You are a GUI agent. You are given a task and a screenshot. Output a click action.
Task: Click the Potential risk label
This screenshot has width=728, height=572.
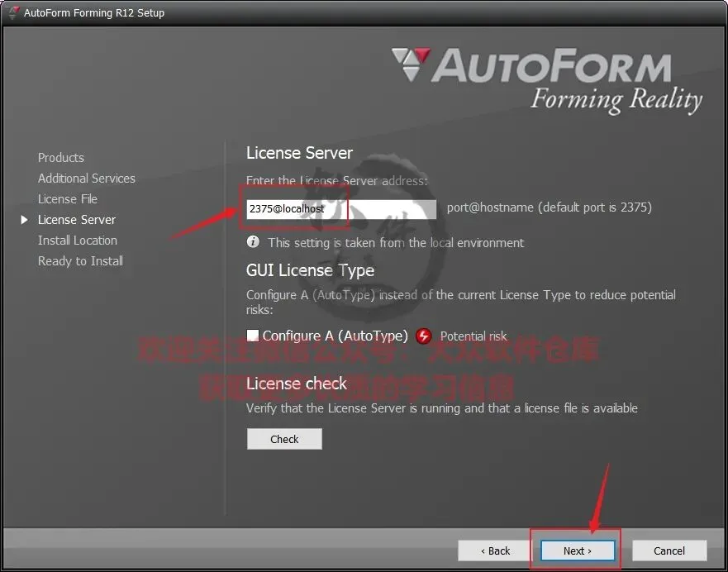pos(473,336)
